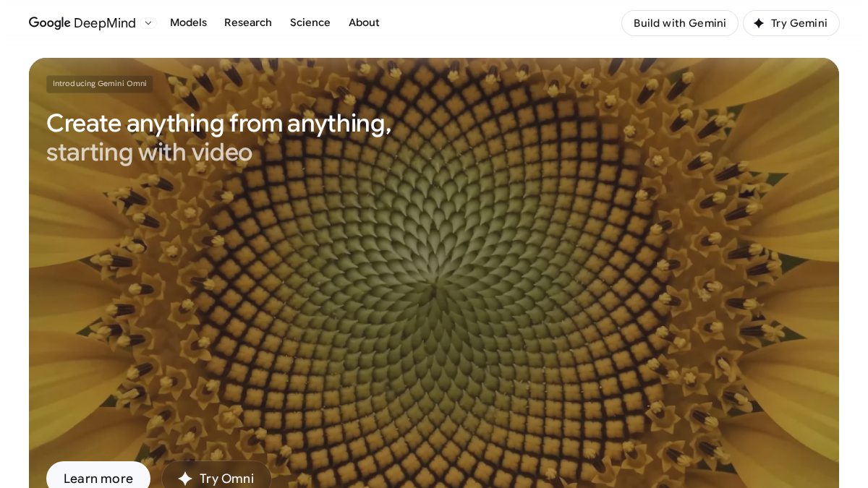This screenshot has width=868, height=488.
Task: Click the sparkle icon in Try Gemini
Action: (759, 23)
